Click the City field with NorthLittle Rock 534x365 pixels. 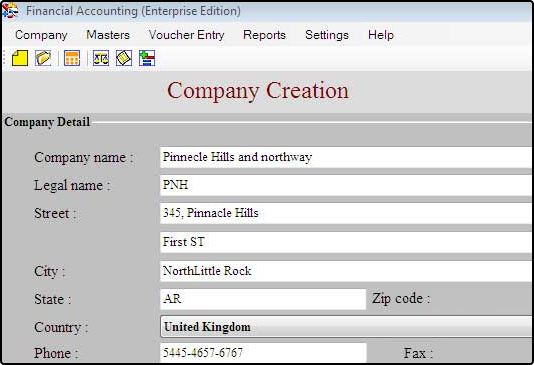tap(346, 271)
